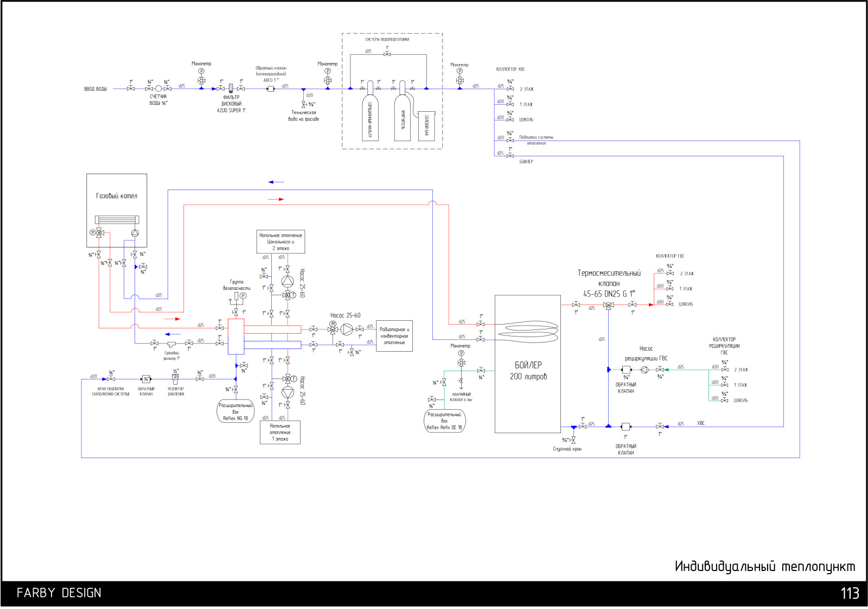Click the pressure reducer symbol on make-up line

point(175,378)
